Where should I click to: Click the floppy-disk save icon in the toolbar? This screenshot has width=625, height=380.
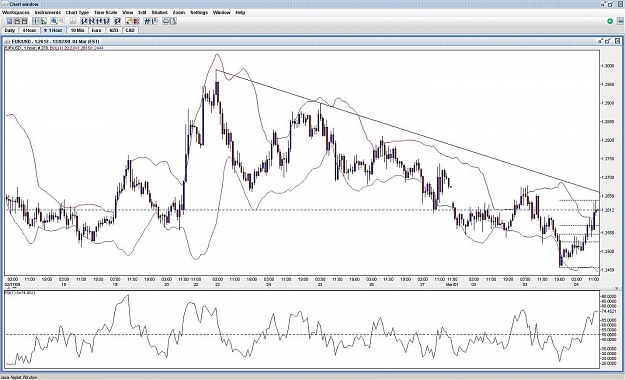point(25,21)
